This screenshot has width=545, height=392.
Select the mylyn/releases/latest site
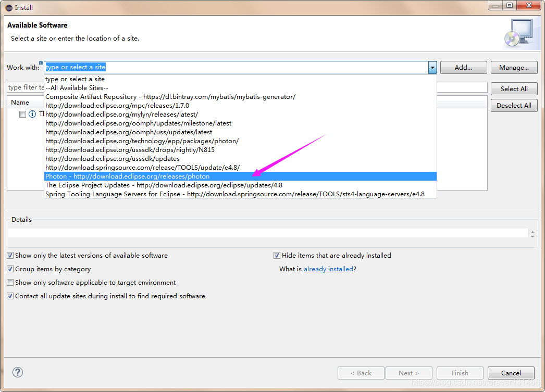click(x=240, y=115)
